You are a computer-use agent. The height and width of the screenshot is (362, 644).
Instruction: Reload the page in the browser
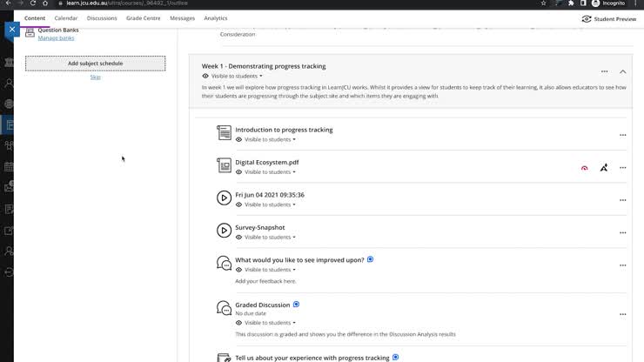(33, 3)
